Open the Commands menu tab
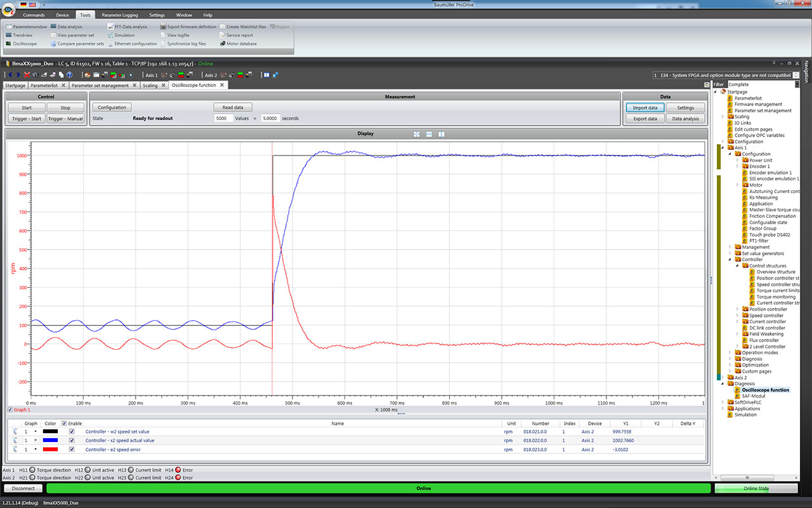 point(34,15)
